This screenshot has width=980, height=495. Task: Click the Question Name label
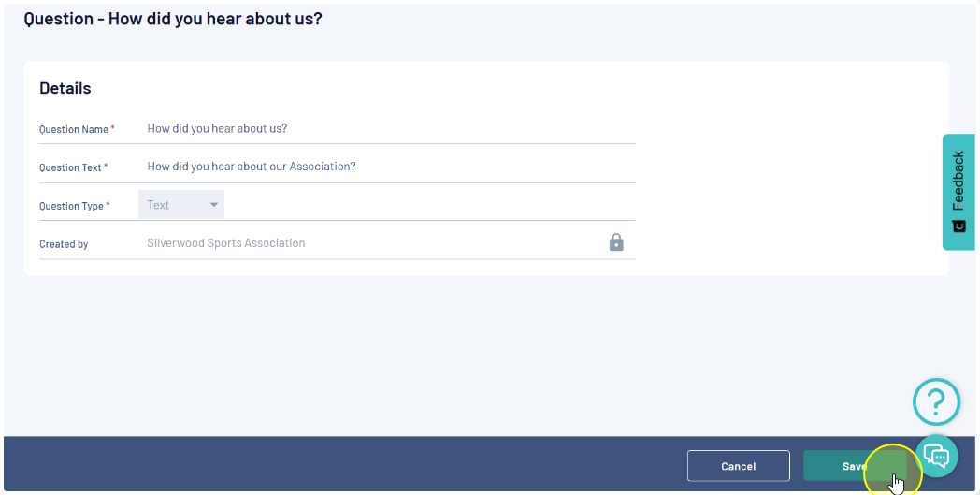coord(73,130)
